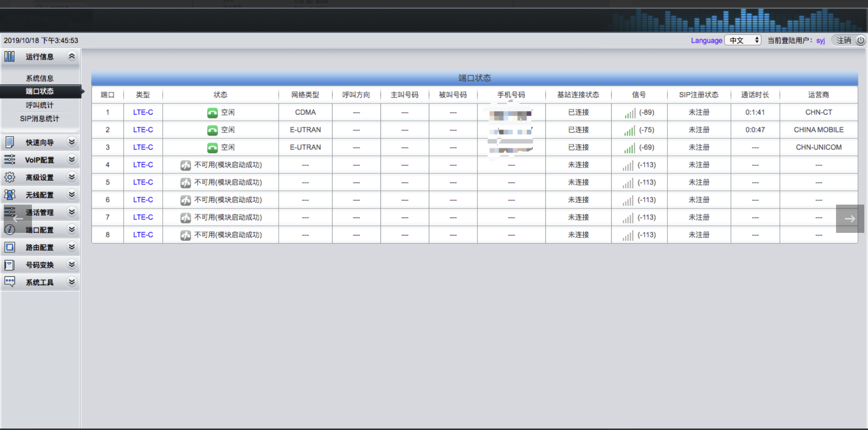868x430 pixels.
Task: Click signal bars icon showing (-69)
Action: (629, 148)
